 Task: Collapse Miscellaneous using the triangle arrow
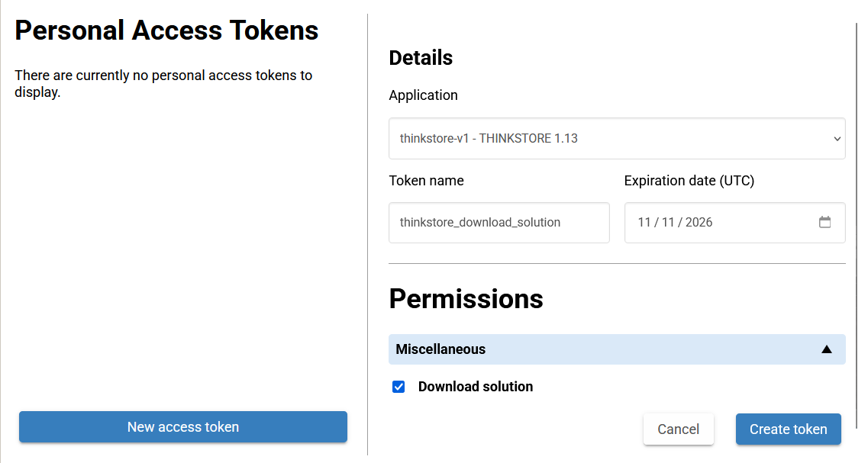[x=826, y=349]
